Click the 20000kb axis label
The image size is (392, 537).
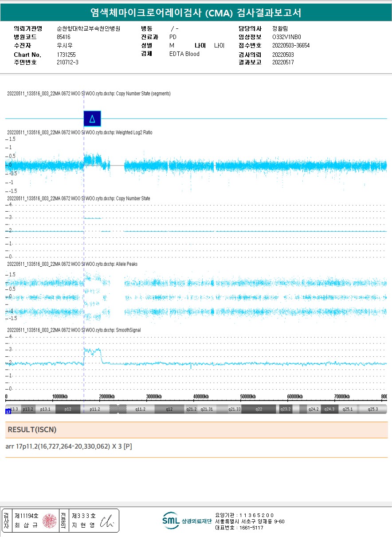(106, 396)
